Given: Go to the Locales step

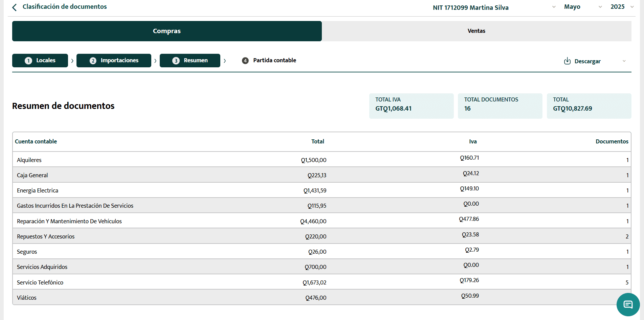Looking at the screenshot, I should click(x=40, y=61).
